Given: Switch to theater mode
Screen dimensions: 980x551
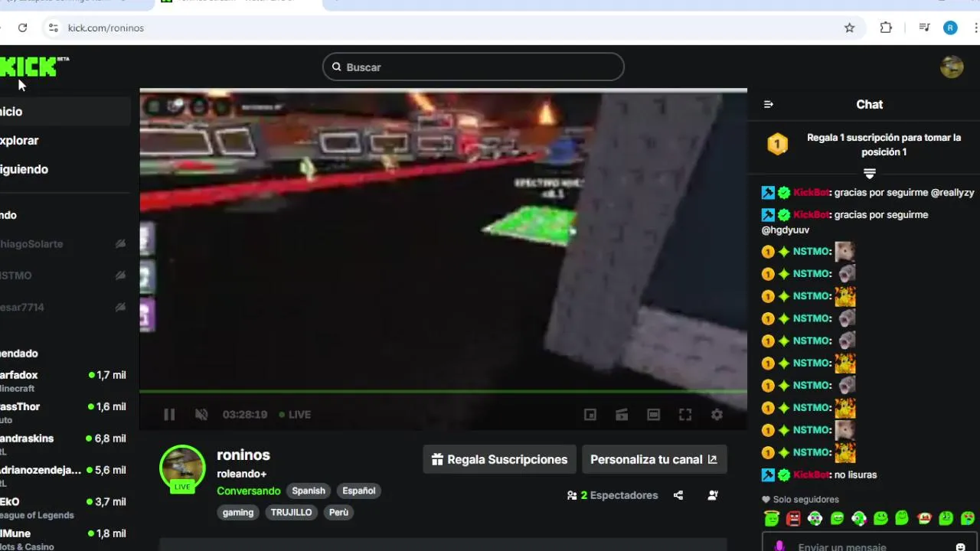Looking at the screenshot, I should 653,414.
